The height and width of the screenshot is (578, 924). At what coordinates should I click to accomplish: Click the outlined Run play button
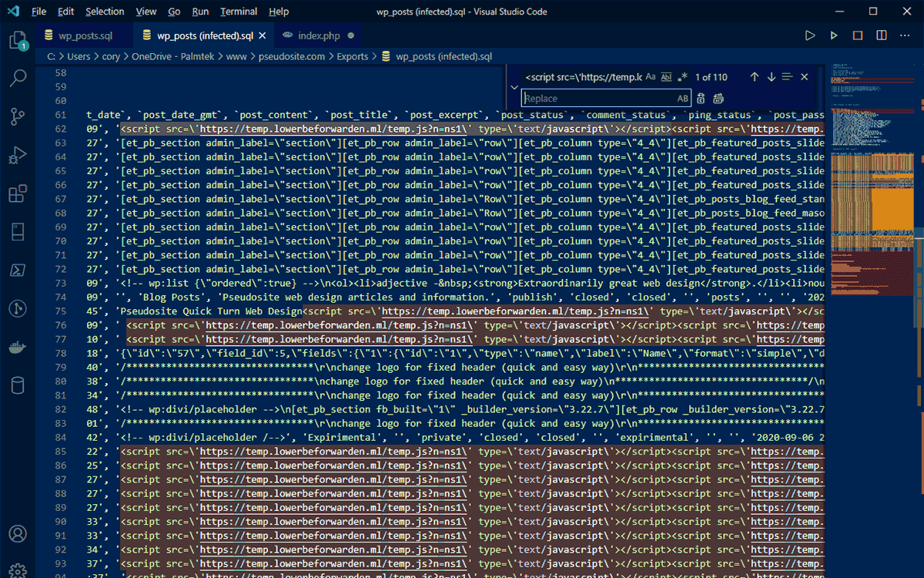click(809, 35)
